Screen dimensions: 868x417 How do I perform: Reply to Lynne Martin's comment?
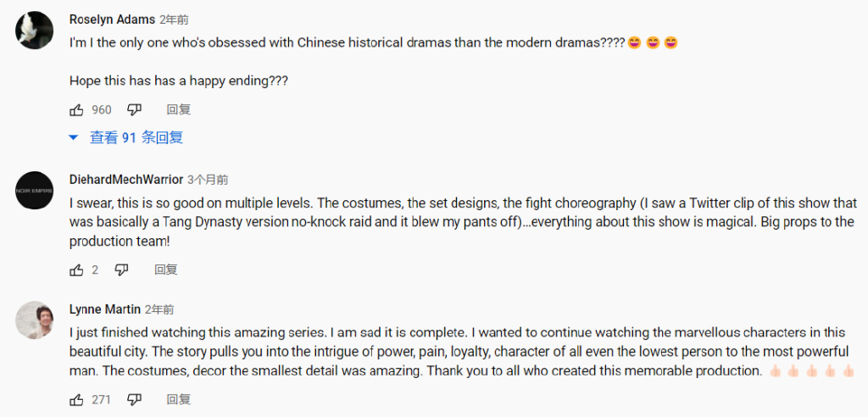coord(179,399)
